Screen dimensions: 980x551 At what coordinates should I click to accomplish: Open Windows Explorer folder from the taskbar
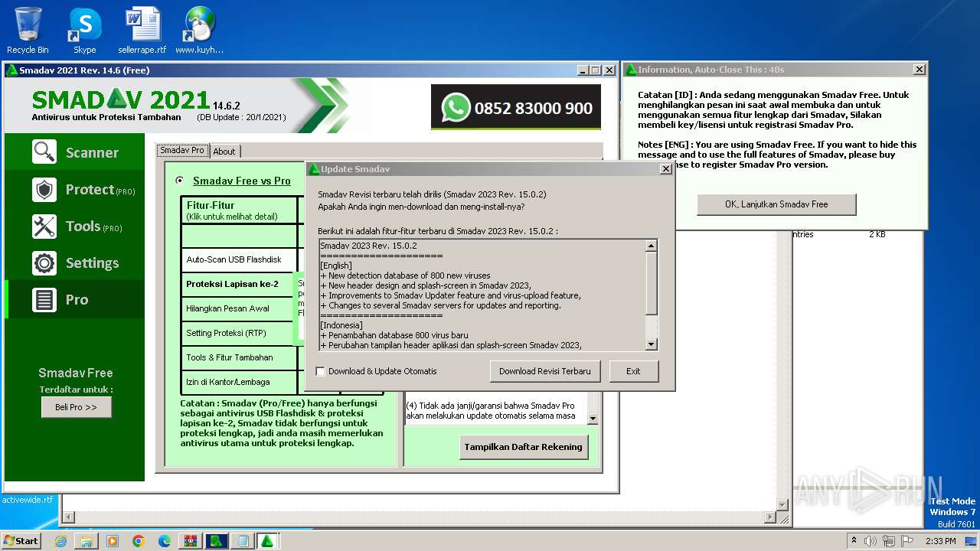tap(87, 541)
